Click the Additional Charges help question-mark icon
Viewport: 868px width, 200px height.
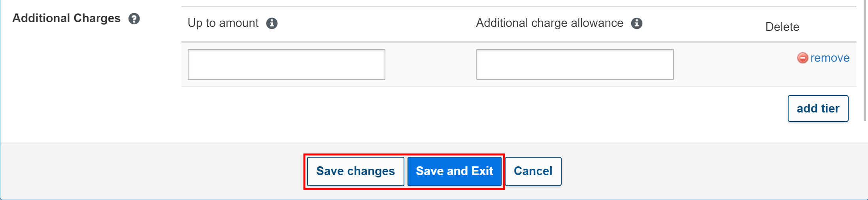click(x=134, y=19)
